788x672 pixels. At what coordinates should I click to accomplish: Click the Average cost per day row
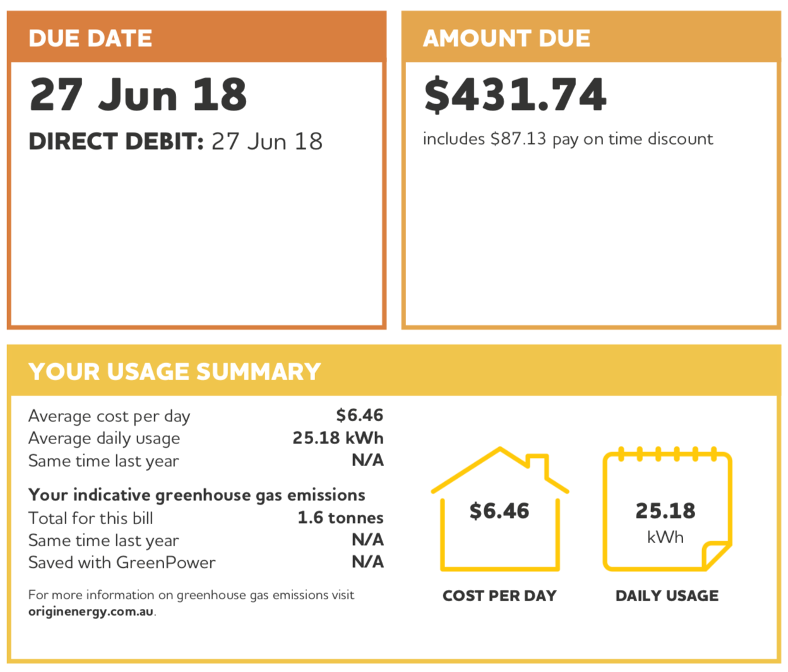109,416
